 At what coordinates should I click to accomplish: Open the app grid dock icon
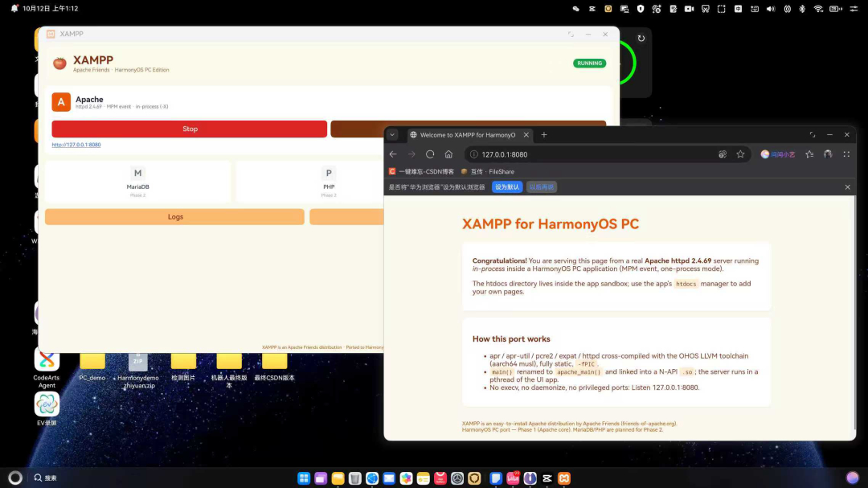(303, 478)
